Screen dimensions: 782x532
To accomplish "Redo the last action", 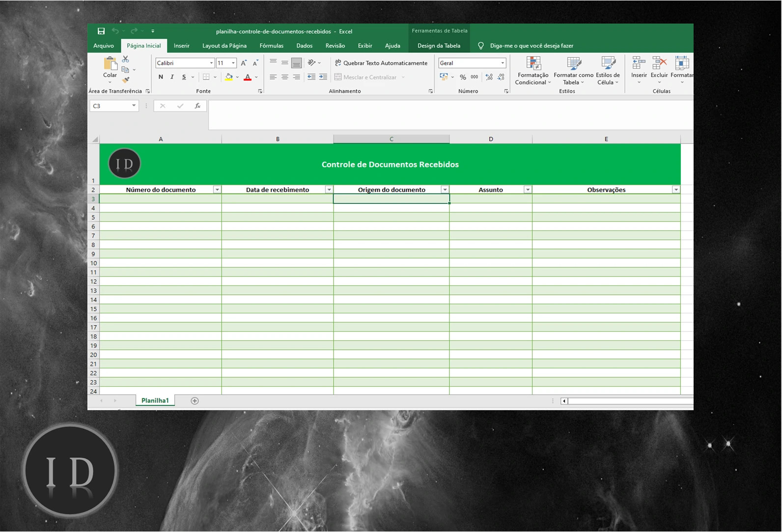I will [x=134, y=31].
